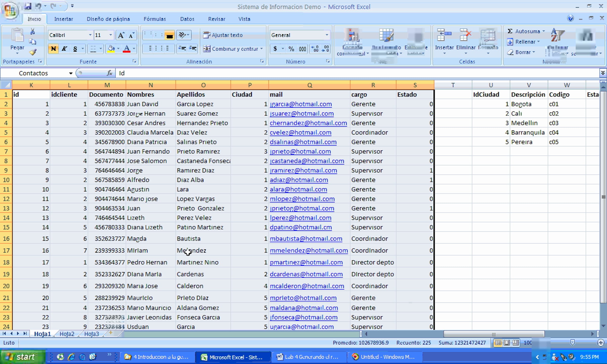Toggle Bold formatting button
Image resolution: width=607 pixels, height=364 pixels.
click(x=53, y=49)
